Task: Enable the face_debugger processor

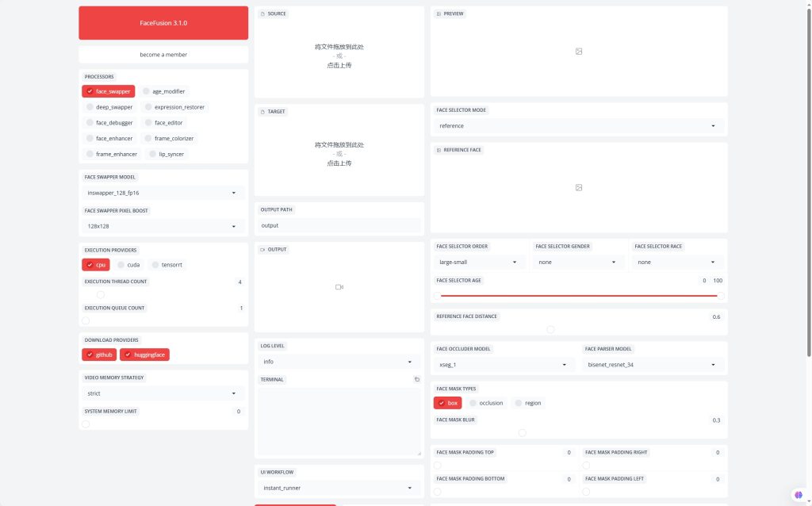Action: (x=109, y=123)
